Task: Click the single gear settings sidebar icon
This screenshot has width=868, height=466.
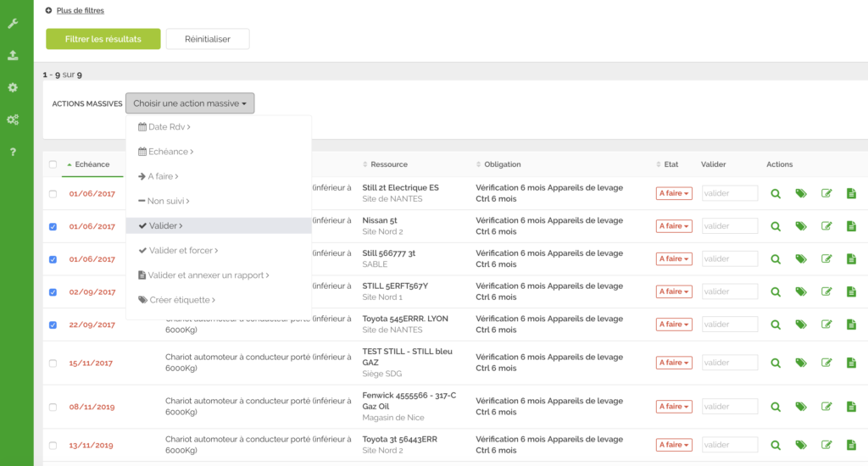Action: (13, 87)
